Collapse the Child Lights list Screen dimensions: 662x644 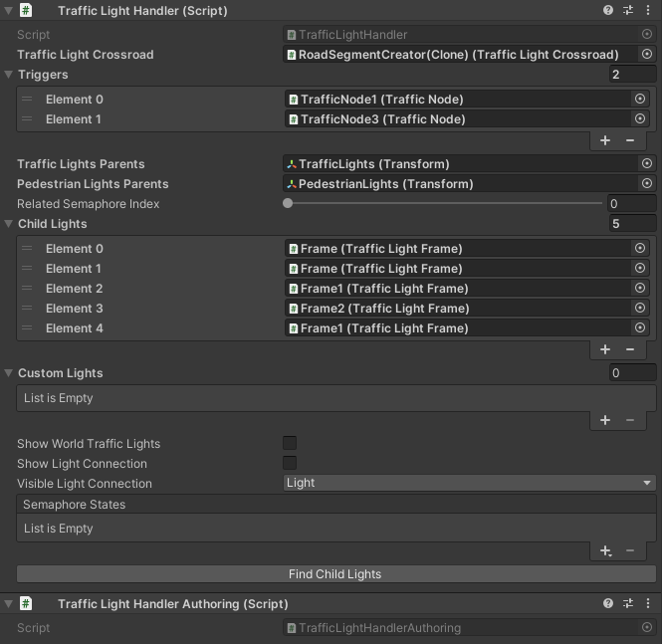click(x=8, y=224)
